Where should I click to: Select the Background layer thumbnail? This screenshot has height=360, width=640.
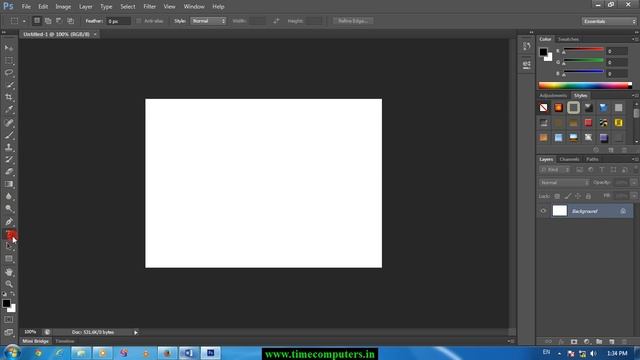560,211
